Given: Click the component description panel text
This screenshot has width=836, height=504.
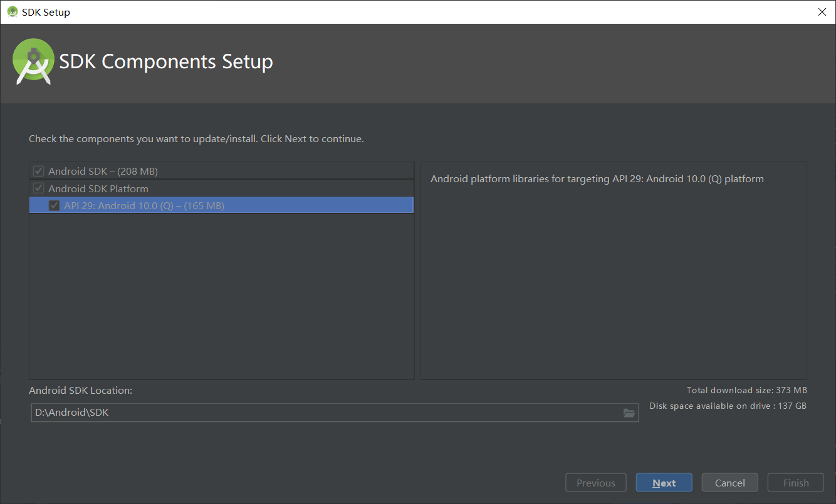Looking at the screenshot, I should [x=596, y=178].
